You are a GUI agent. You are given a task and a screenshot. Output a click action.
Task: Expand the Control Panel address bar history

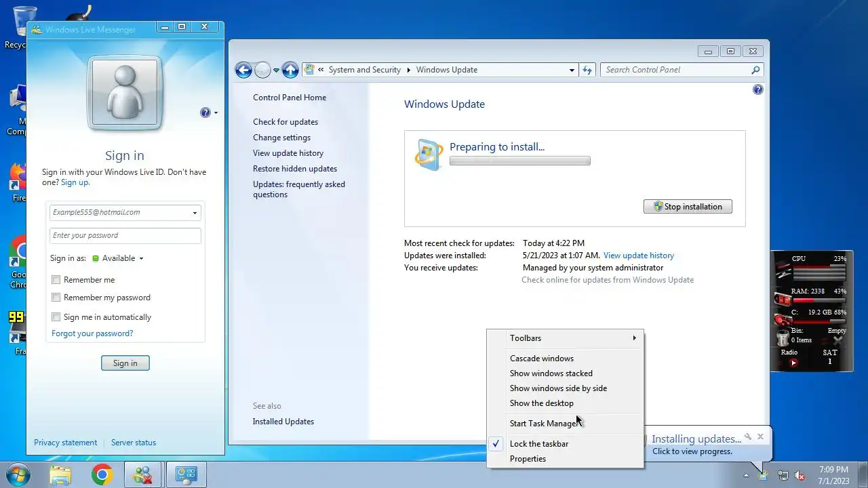572,70
